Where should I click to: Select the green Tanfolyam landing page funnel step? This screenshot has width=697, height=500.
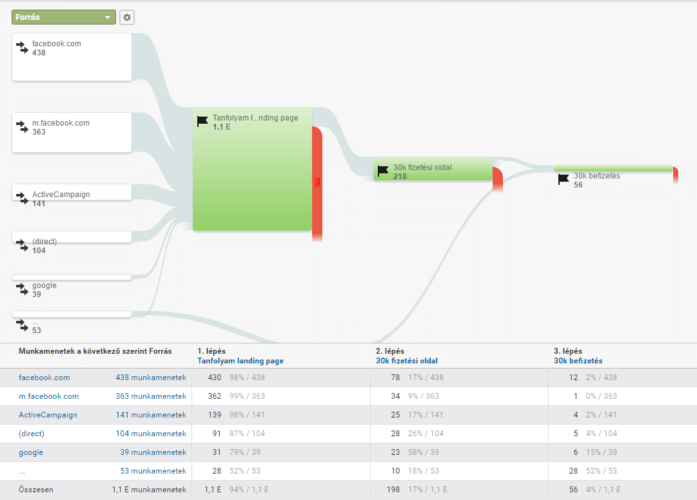[x=252, y=169]
